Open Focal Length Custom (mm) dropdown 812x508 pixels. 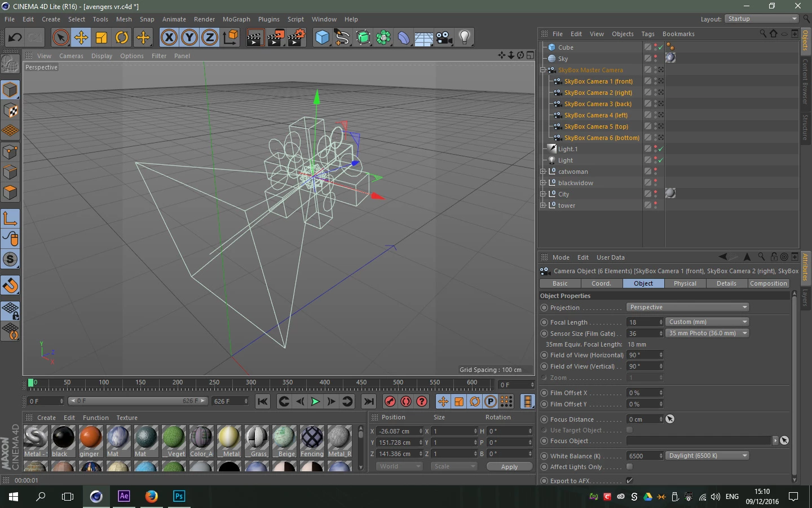(708, 322)
